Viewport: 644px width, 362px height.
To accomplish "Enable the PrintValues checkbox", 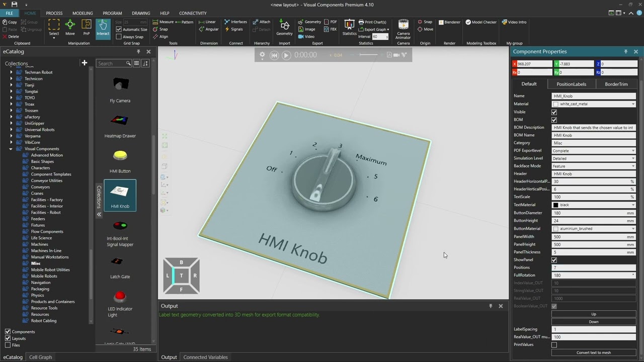I will pos(554,345).
